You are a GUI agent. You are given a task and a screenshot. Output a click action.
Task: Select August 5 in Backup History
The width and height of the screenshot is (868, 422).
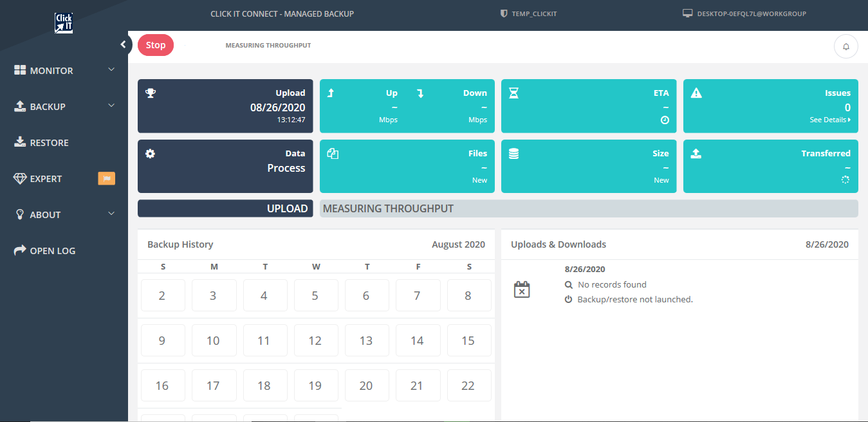316,296
